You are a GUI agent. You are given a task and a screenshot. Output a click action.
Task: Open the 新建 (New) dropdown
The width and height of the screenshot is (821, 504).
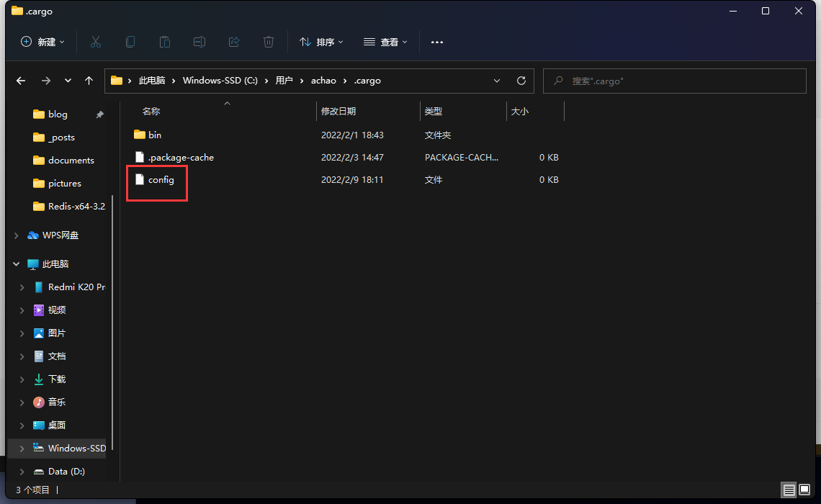(42, 42)
